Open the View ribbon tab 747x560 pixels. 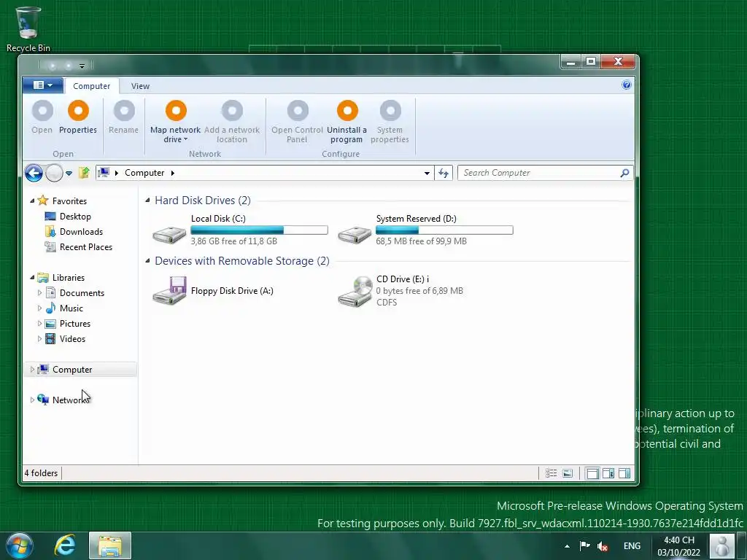(141, 86)
